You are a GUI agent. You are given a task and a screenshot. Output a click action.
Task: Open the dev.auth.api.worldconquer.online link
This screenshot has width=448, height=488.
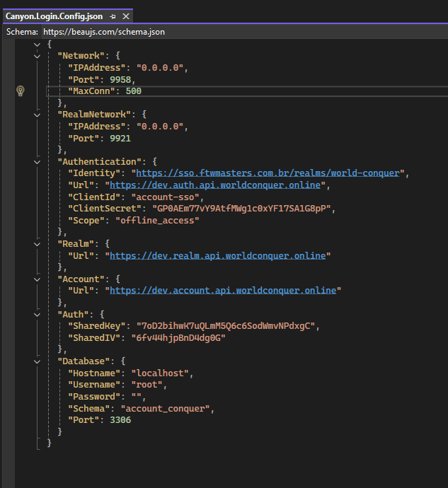213,185
